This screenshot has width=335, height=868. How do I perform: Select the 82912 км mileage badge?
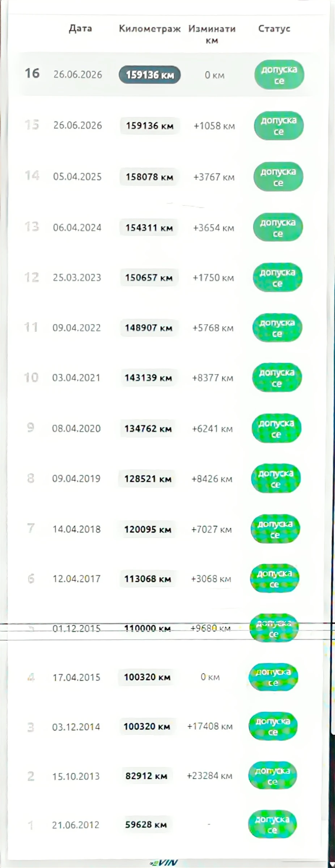(x=146, y=776)
